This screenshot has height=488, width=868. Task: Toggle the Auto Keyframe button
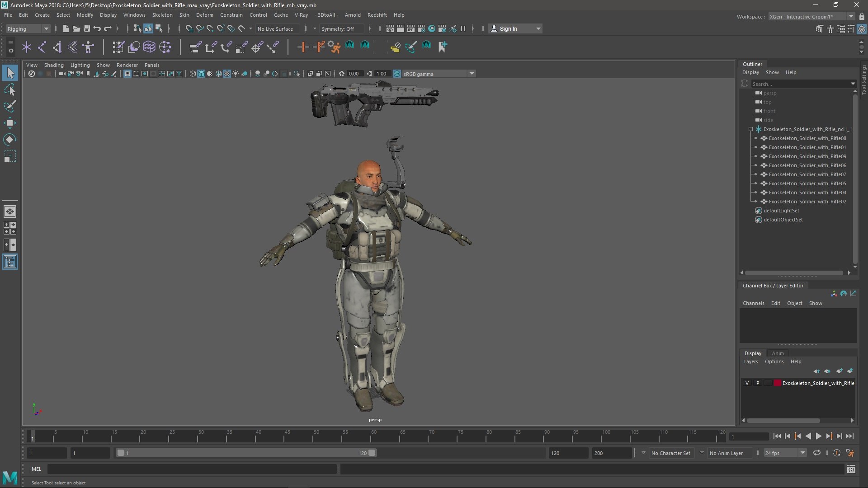(836, 453)
